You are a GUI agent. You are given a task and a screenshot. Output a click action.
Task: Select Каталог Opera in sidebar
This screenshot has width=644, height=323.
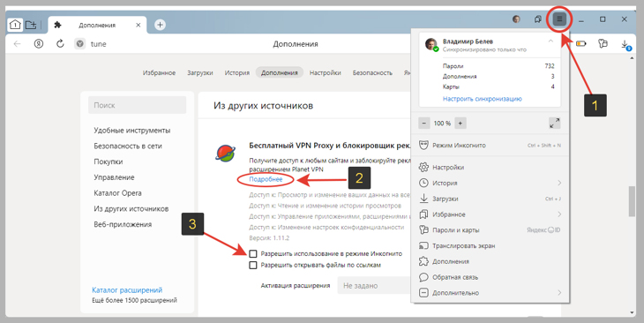pyautogui.click(x=117, y=192)
